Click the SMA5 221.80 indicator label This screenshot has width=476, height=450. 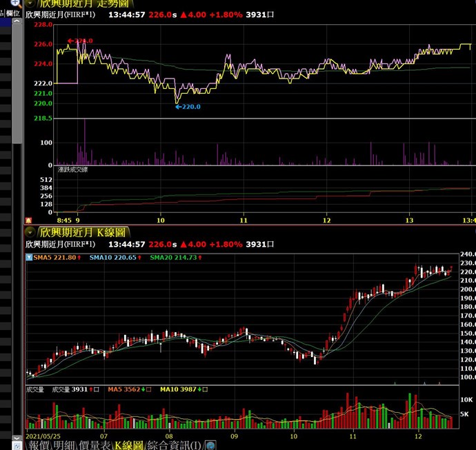(x=52, y=257)
